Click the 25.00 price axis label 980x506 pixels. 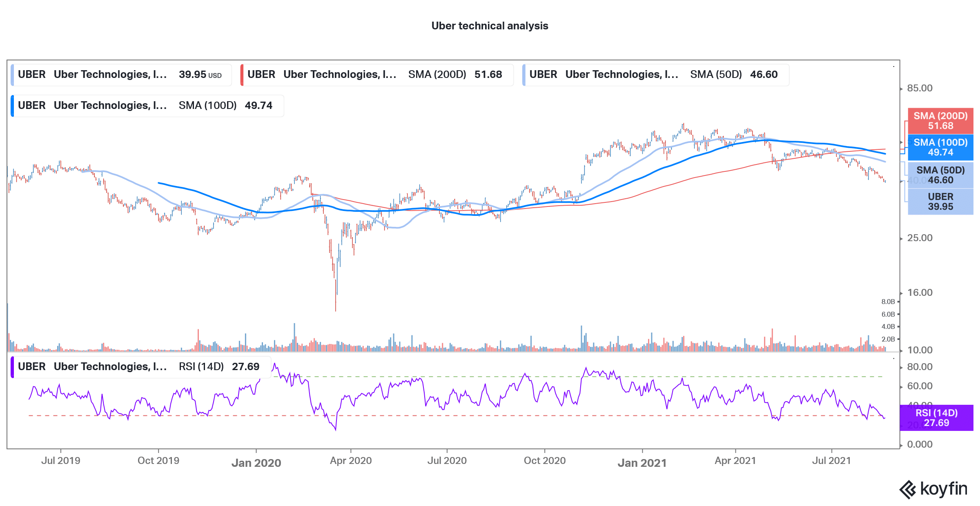(920, 238)
